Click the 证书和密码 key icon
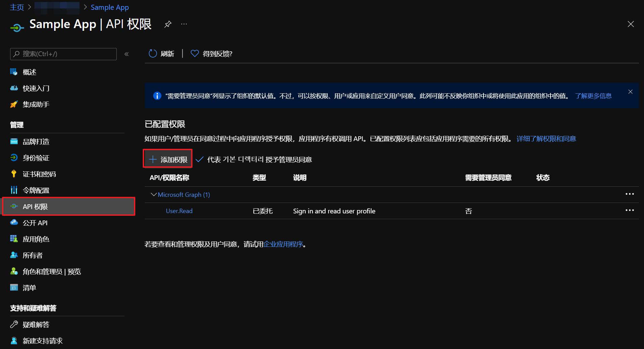644x349 pixels. [x=14, y=174]
